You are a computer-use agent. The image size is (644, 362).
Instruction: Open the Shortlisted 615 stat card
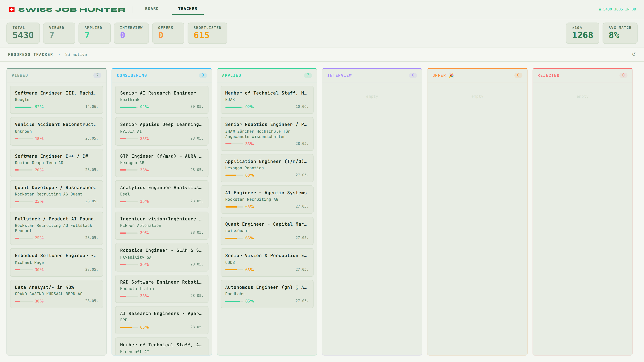pyautogui.click(x=207, y=33)
